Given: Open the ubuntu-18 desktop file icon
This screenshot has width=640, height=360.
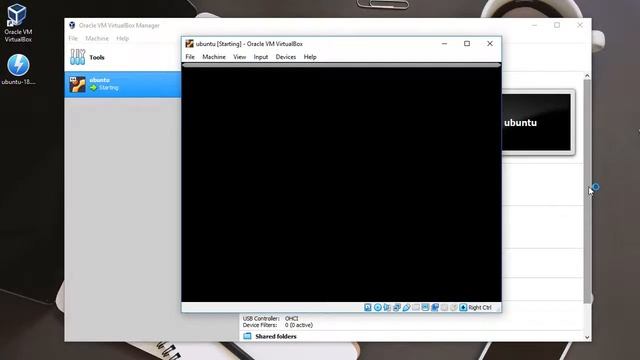Looking at the screenshot, I should [x=18, y=70].
